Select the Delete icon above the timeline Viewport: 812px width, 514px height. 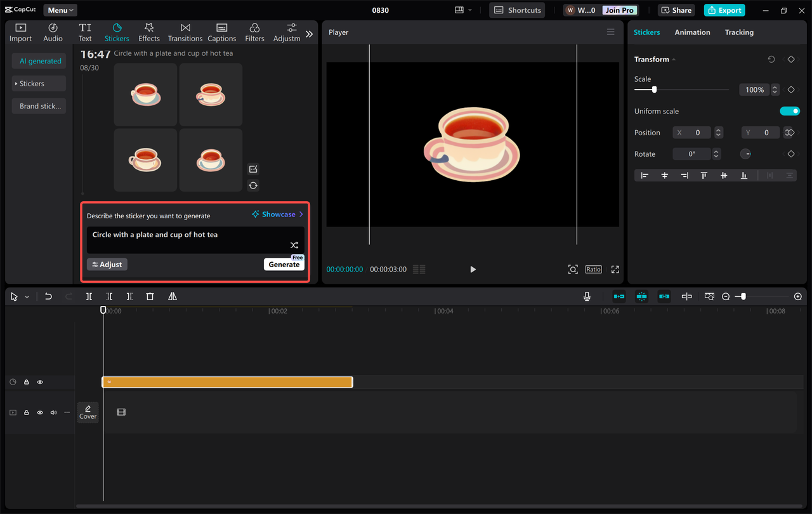pyautogui.click(x=150, y=296)
